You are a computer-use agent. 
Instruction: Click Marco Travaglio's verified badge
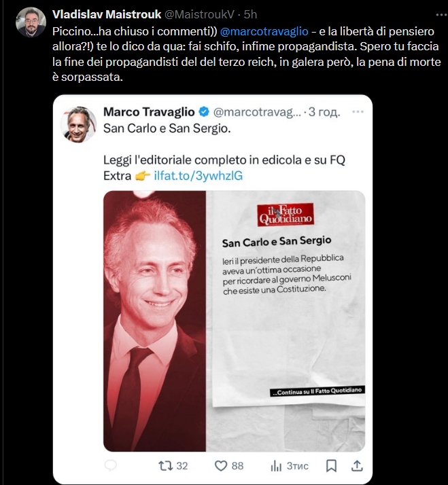204,111
